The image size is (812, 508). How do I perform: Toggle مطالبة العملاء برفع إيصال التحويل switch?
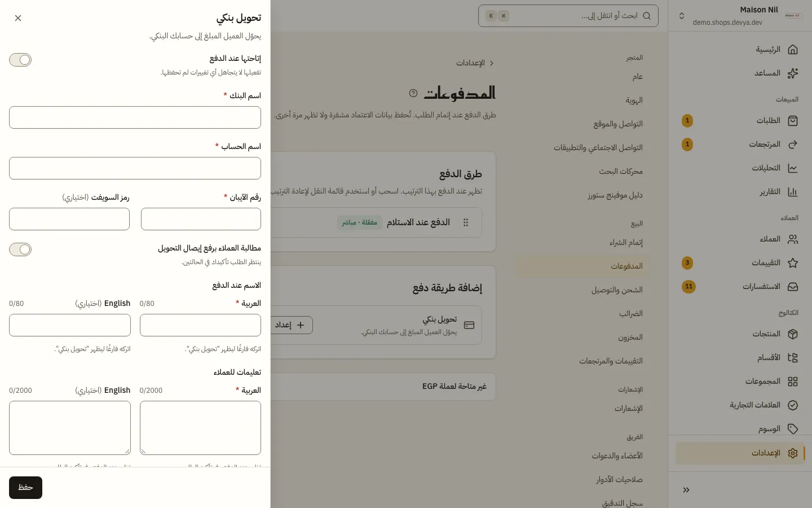20,249
